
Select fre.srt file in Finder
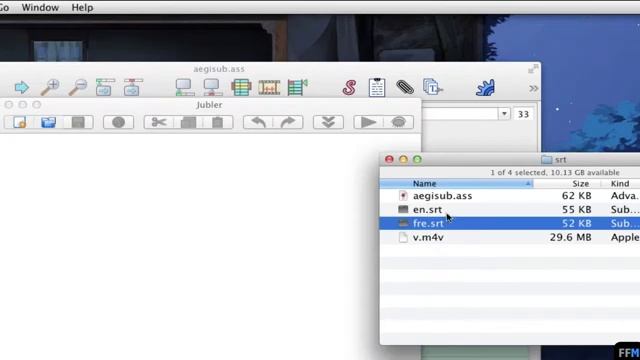tap(428, 224)
